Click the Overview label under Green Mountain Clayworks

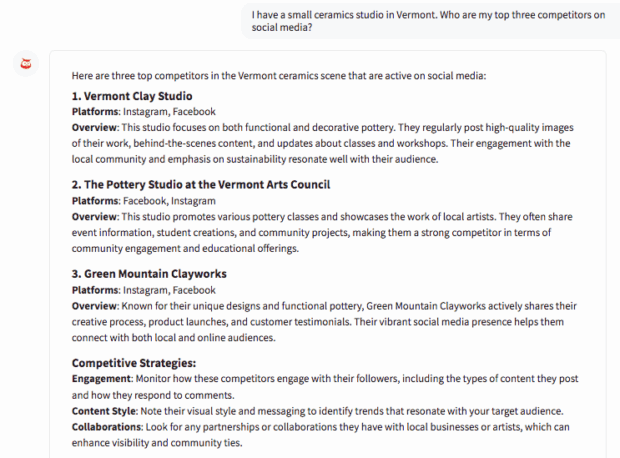[x=95, y=304]
